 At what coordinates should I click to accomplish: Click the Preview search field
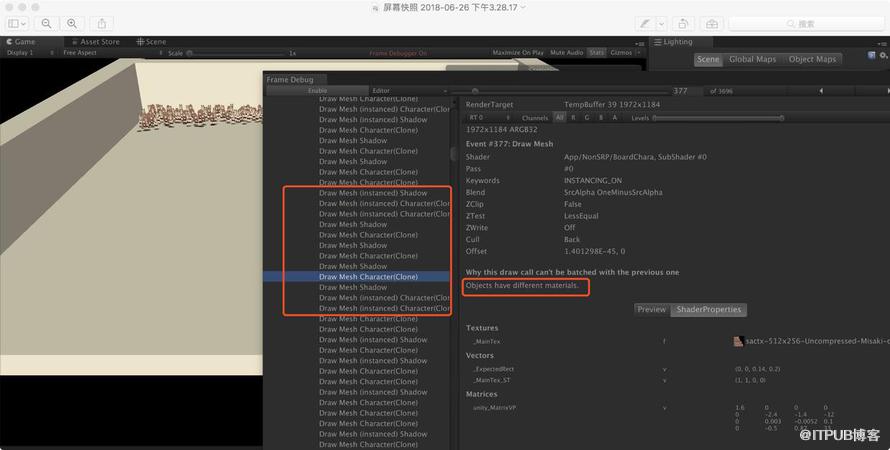pyautogui.click(x=806, y=24)
